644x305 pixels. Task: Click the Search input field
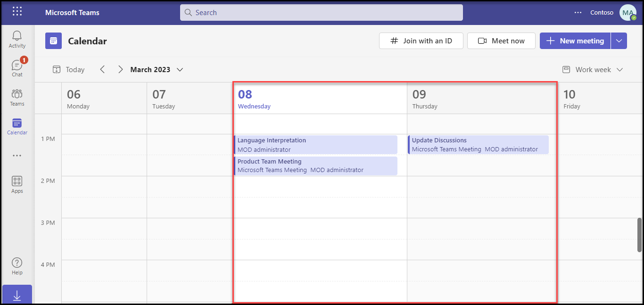[321, 13]
